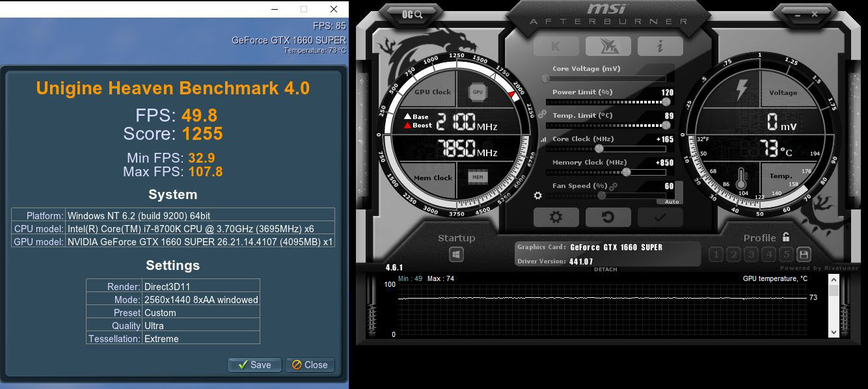Screen dimensions: 868x389
Task: Click the Min FPS value 32.9
Action: [x=202, y=158]
